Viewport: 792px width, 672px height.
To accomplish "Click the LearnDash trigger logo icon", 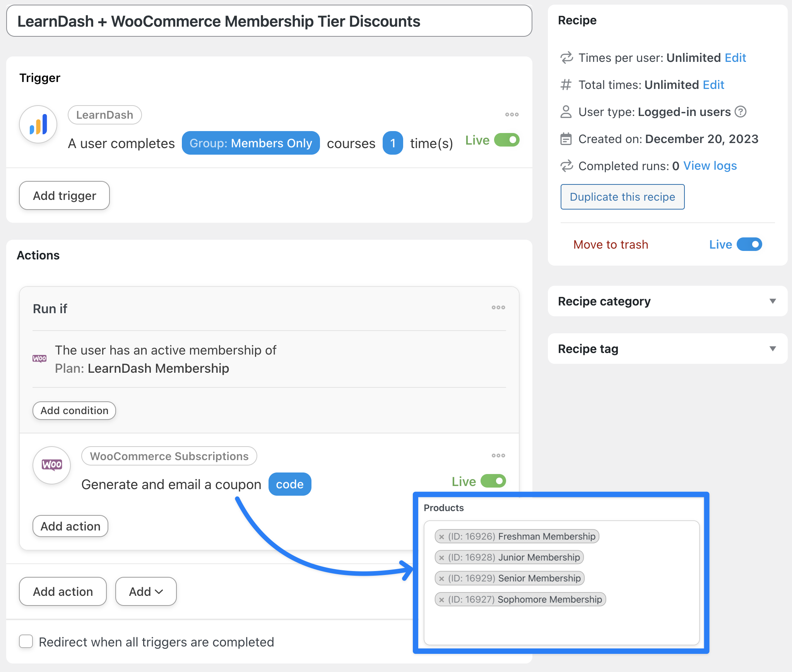I will pos(38,125).
